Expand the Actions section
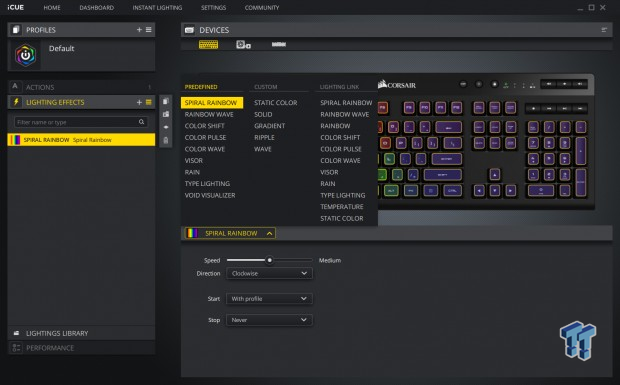The image size is (620, 385). click(x=81, y=87)
